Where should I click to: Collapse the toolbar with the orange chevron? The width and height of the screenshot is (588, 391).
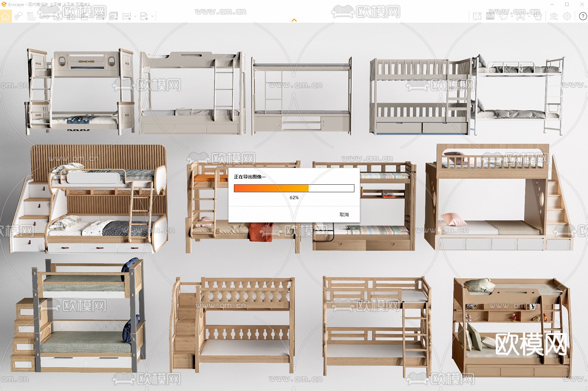click(294, 20)
